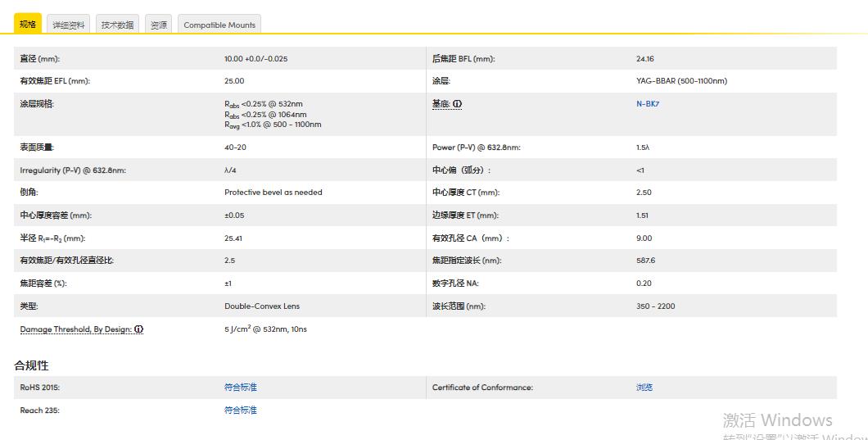Click the Reach 235 label
The width and height of the screenshot is (868, 440).
pos(39,410)
